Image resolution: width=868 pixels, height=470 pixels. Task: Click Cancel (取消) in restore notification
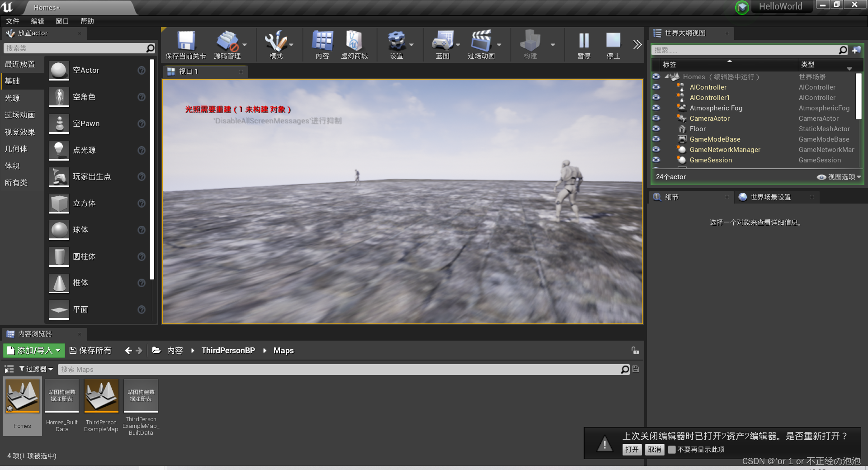click(654, 450)
